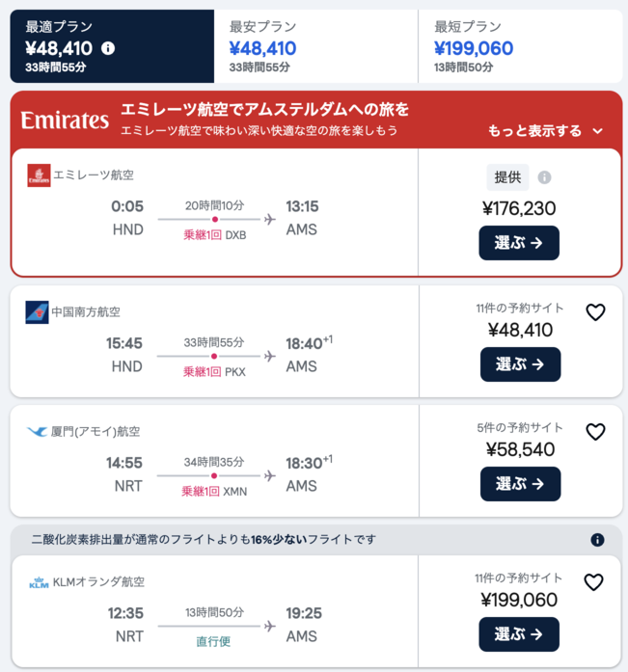This screenshot has width=628, height=672.
Task: Switch to 最安プラン tab
Action: point(315,46)
